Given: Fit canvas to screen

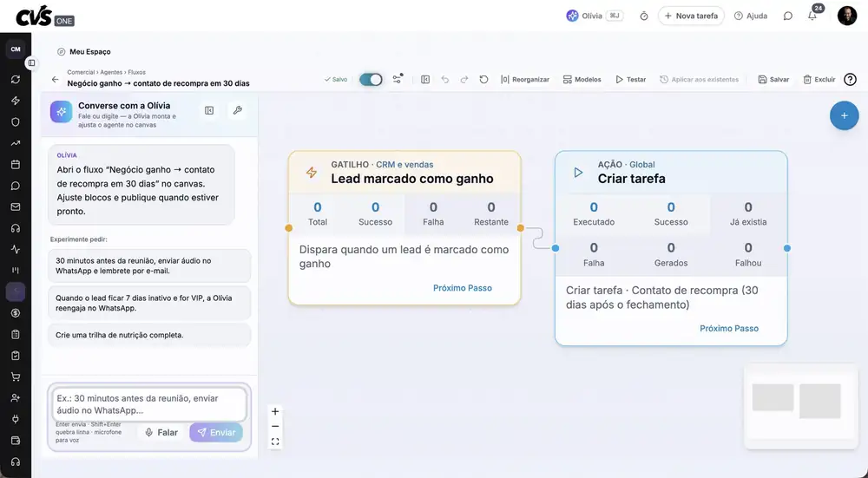Looking at the screenshot, I should (x=275, y=442).
